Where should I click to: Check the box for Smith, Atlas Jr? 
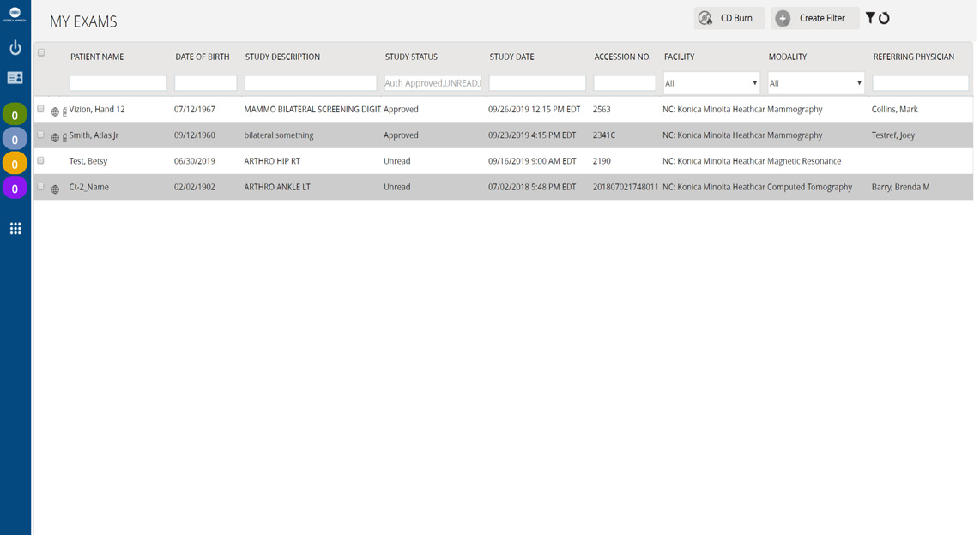pos(40,135)
